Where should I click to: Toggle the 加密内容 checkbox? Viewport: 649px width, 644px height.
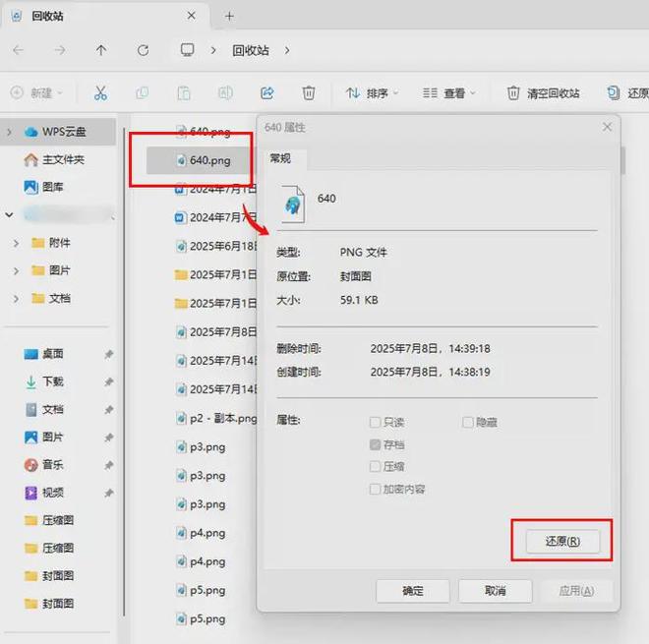[375, 489]
